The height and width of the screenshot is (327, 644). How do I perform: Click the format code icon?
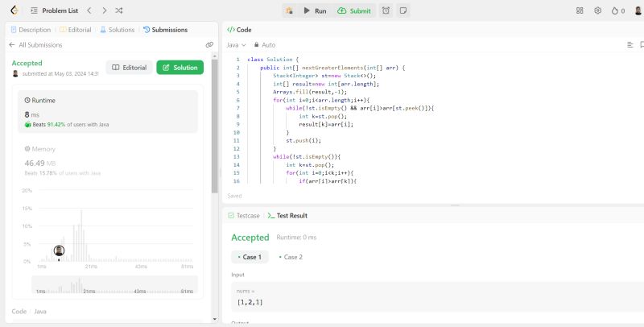click(x=630, y=45)
